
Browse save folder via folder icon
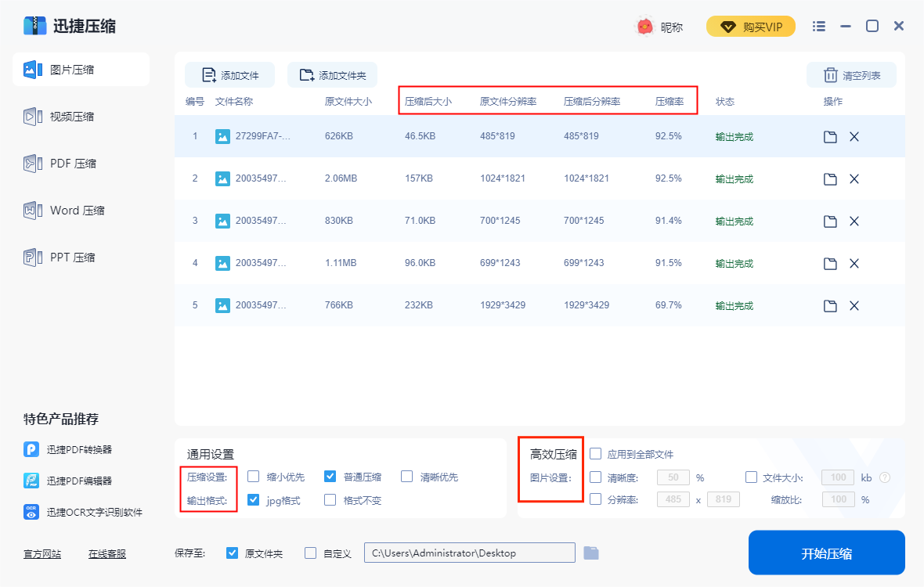click(x=591, y=553)
